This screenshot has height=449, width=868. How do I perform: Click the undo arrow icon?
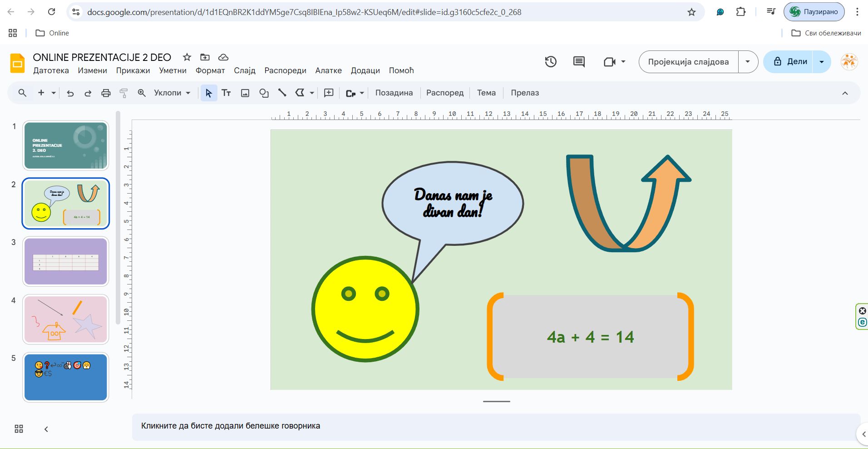[70, 93]
